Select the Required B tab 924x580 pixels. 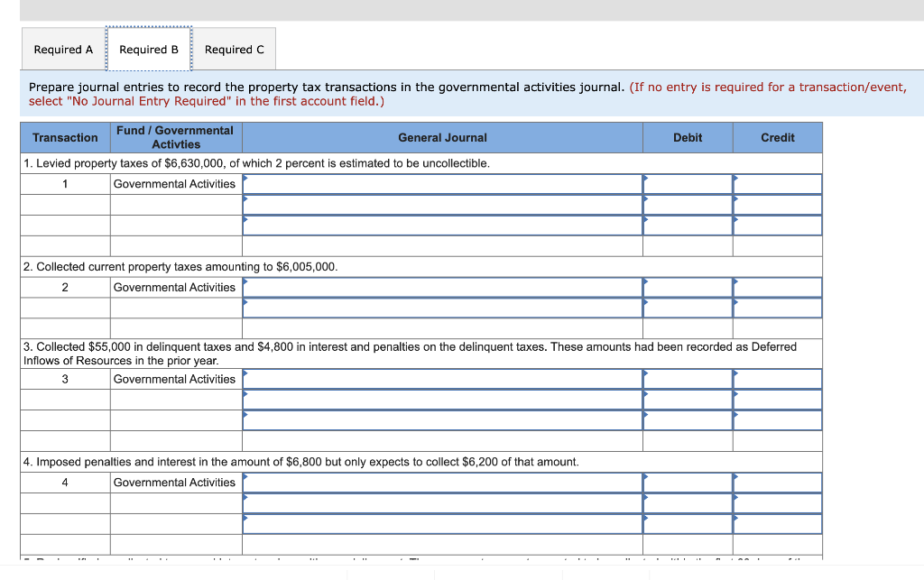point(149,50)
